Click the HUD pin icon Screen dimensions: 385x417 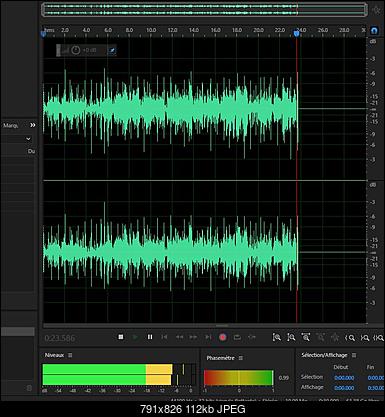pyautogui.click(x=112, y=50)
